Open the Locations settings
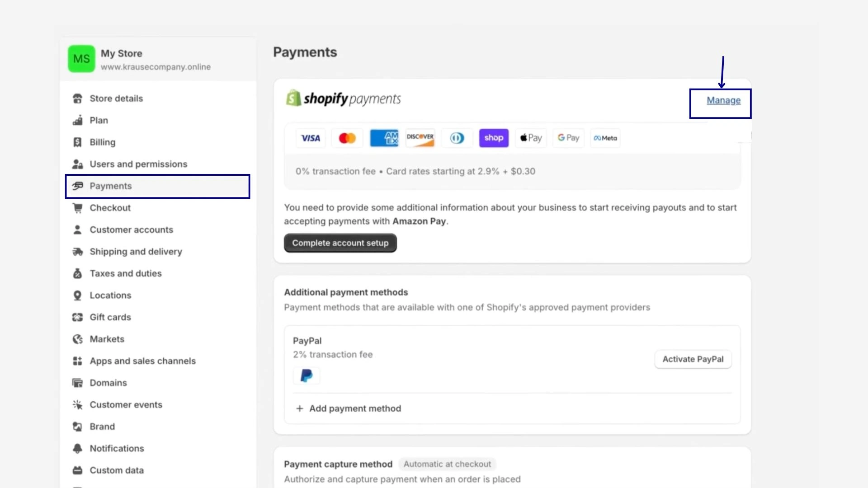The image size is (868, 488). click(x=110, y=296)
